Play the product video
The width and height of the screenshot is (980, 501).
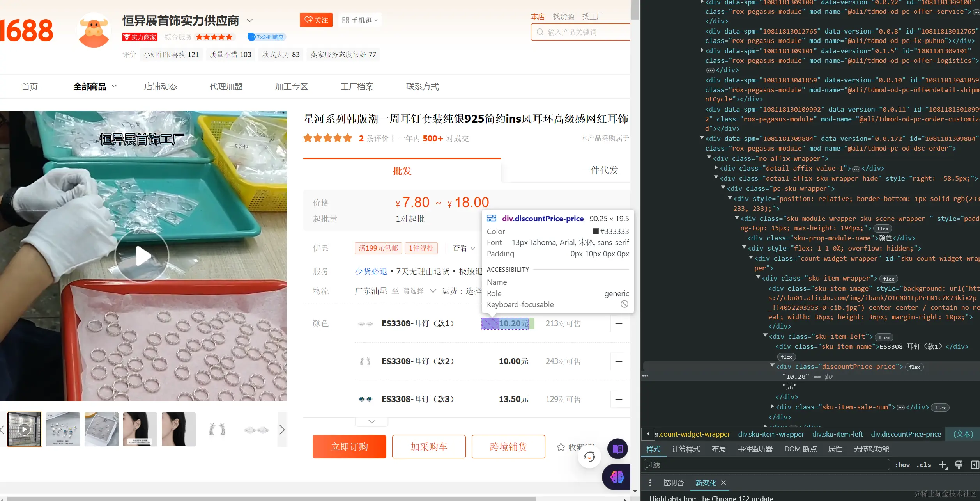pyautogui.click(x=142, y=256)
